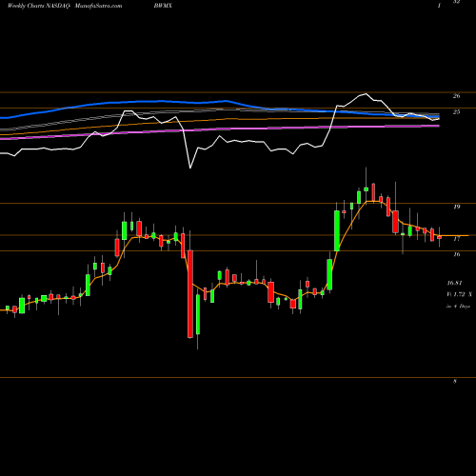Select the 25 price axis label
The width and height of the screenshot is (476, 476).
(456, 111)
